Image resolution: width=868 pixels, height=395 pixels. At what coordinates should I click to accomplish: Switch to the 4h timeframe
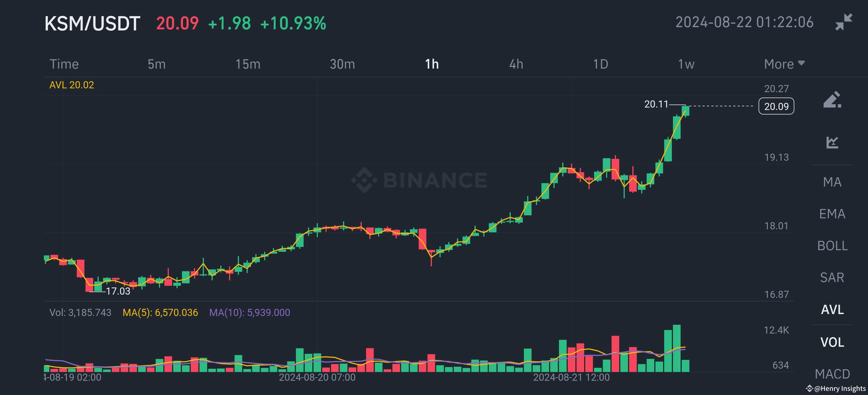click(x=516, y=64)
